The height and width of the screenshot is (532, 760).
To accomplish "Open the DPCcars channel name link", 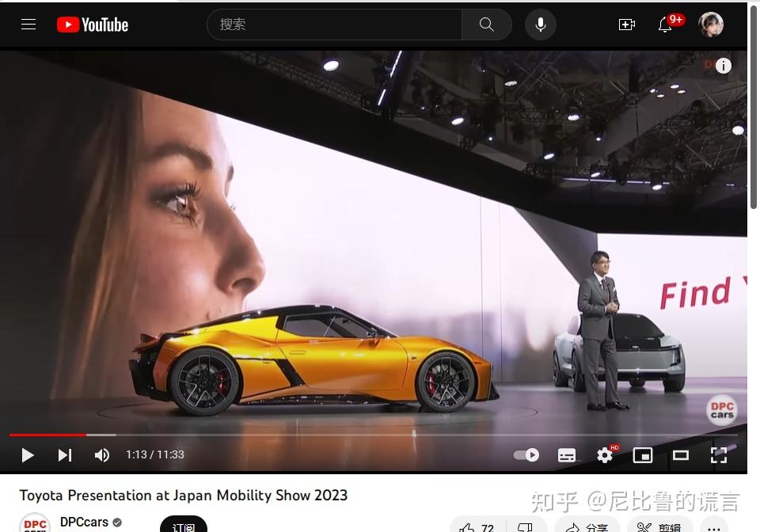I will 84,522.
